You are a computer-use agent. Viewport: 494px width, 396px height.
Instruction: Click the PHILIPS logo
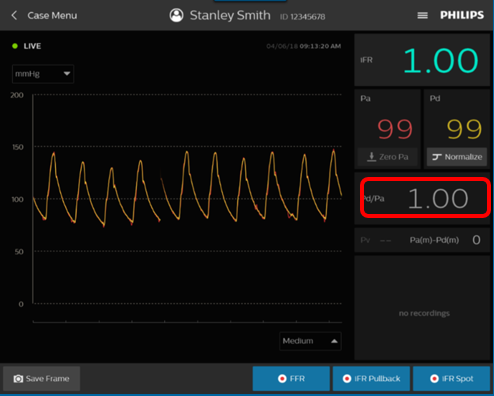[462, 15]
